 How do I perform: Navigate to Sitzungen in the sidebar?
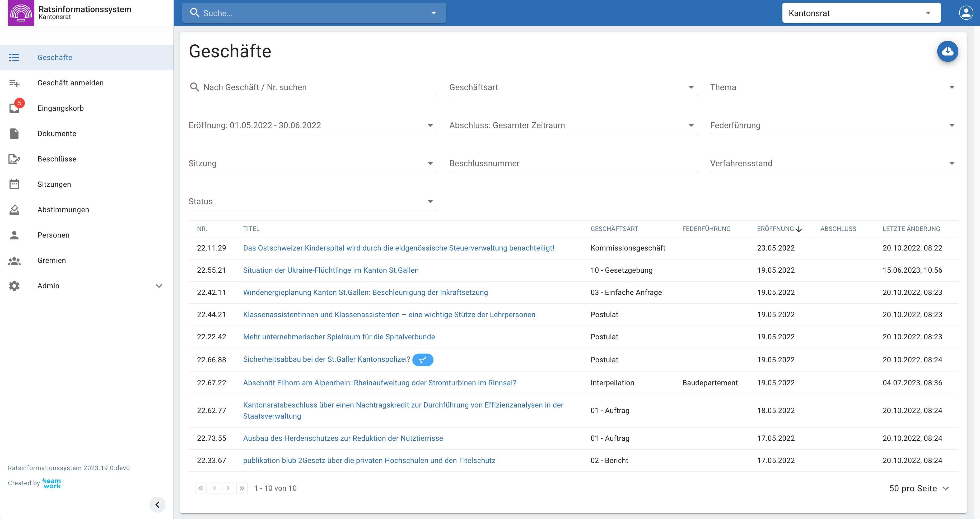pos(54,184)
